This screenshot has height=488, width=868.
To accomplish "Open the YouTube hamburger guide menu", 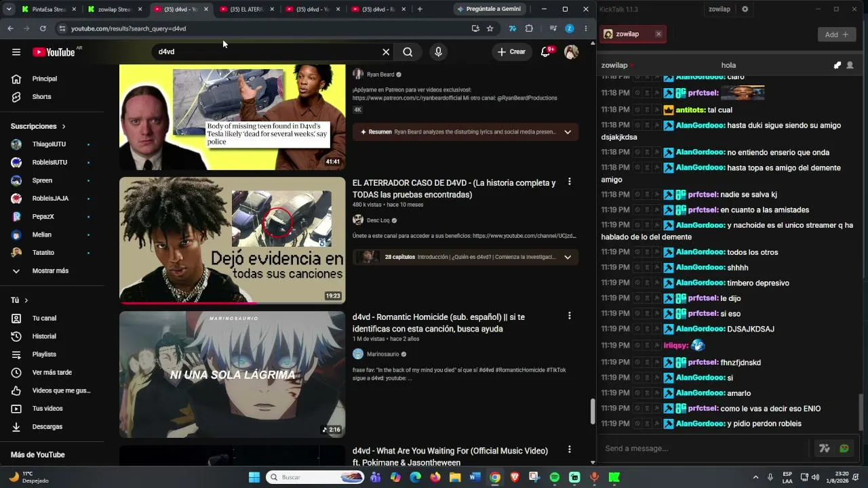I will [16, 52].
